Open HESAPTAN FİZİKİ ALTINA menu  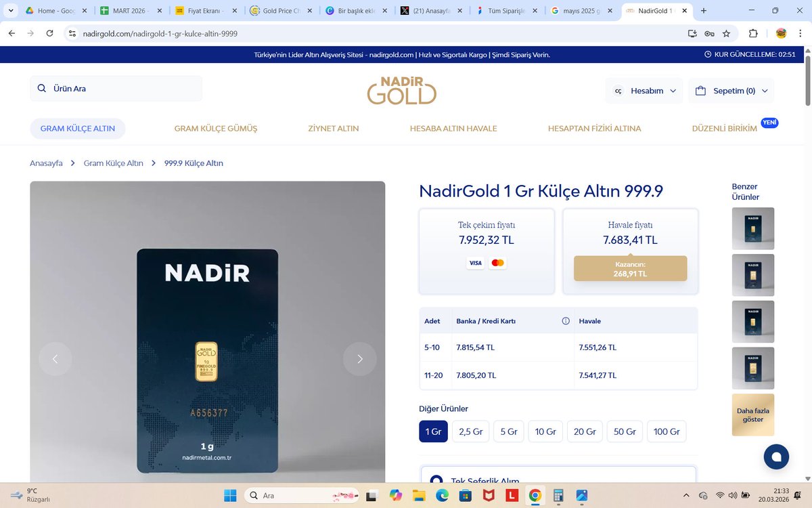(x=594, y=128)
